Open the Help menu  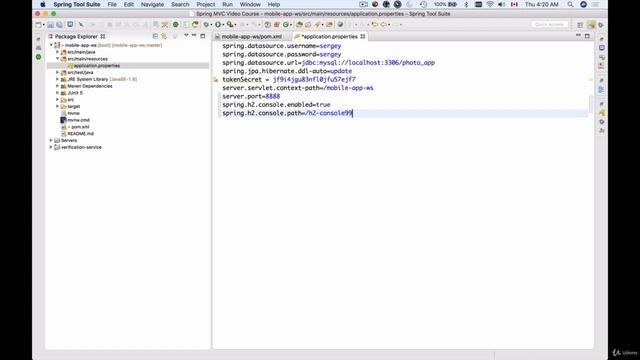[x=273, y=4]
